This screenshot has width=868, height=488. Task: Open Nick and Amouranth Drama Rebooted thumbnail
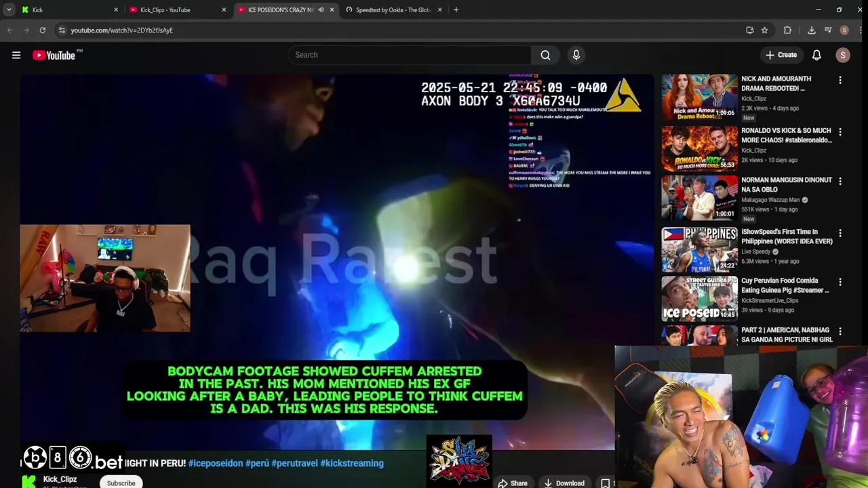(699, 97)
